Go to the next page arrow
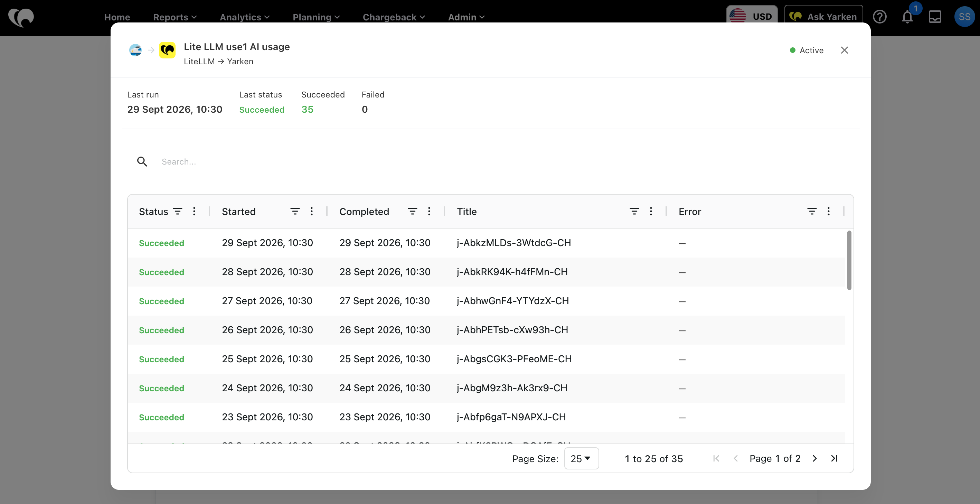This screenshot has width=980, height=504. click(814, 458)
